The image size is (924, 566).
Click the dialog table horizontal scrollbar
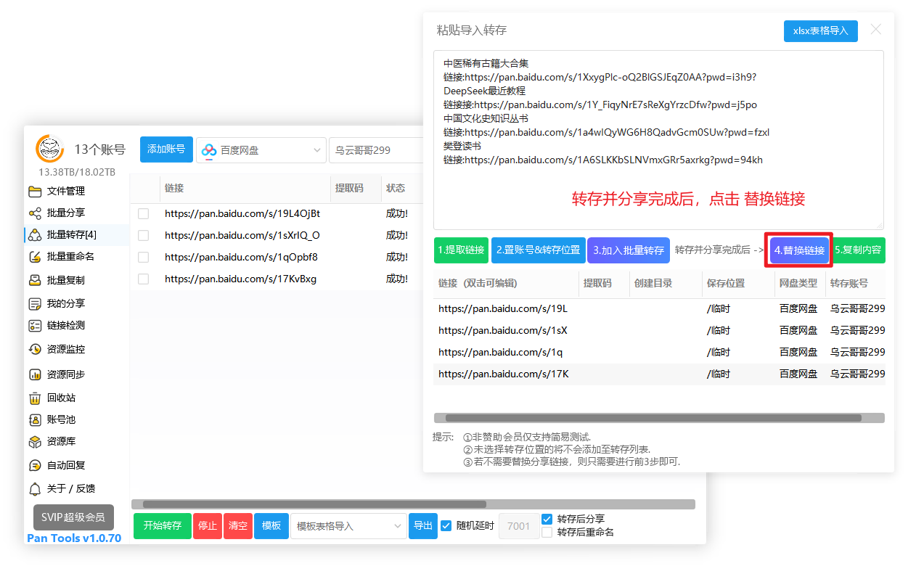tap(653, 418)
